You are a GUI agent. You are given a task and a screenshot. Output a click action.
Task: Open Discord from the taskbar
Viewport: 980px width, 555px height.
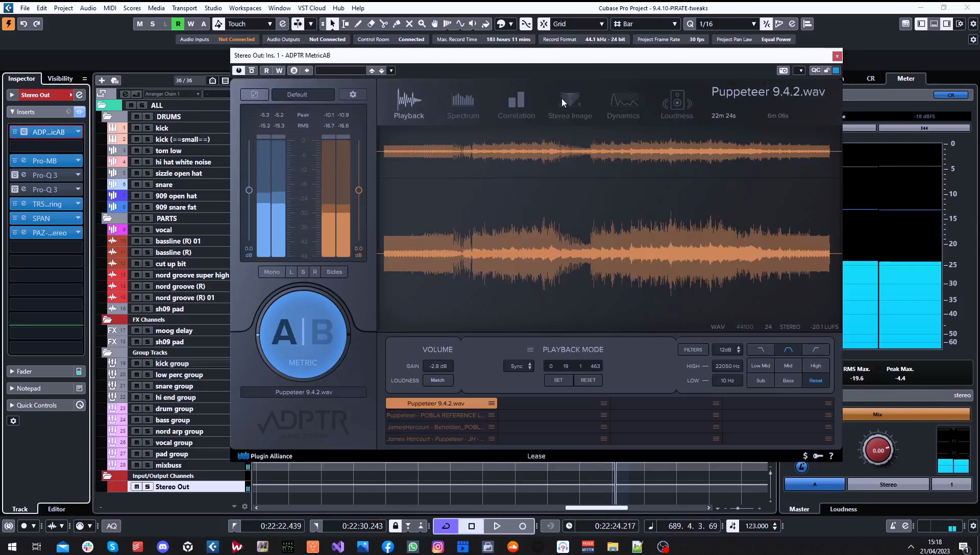[x=163, y=547]
